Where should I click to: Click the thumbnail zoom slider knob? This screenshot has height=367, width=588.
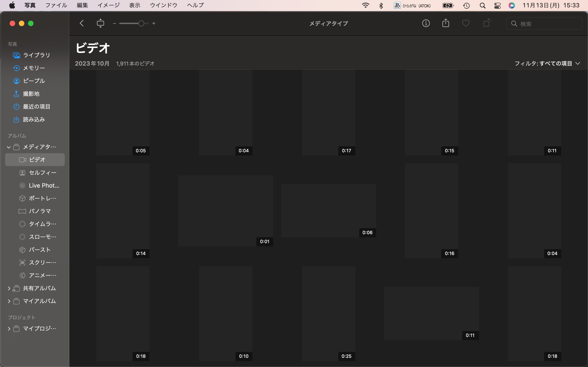point(141,23)
